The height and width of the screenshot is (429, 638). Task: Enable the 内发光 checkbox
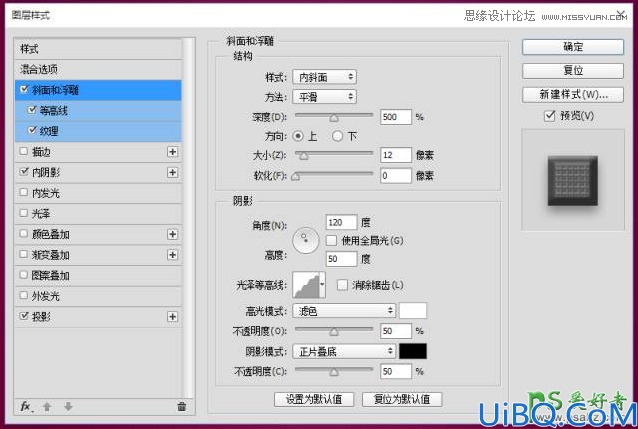point(24,192)
